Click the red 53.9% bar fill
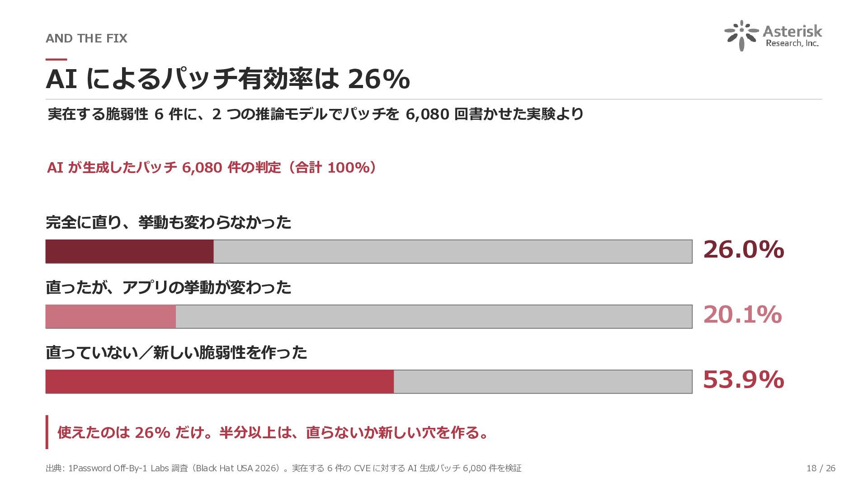This screenshot has width=868, height=488. [220, 381]
